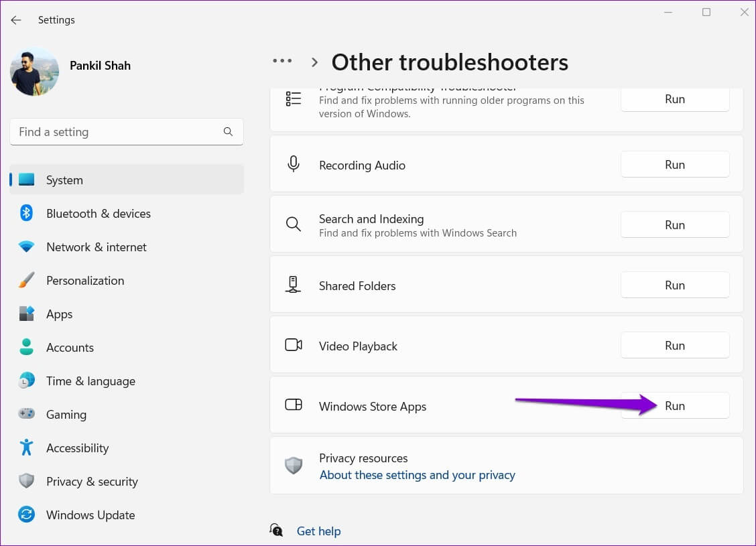Run the Windows Store Apps troubleshooter
Screen dimensions: 756x546
coord(675,405)
